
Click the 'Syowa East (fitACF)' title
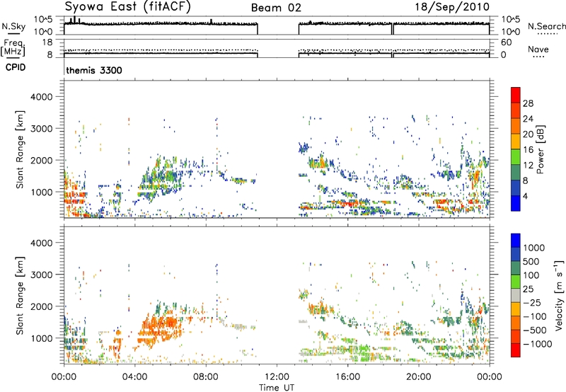coord(127,7)
